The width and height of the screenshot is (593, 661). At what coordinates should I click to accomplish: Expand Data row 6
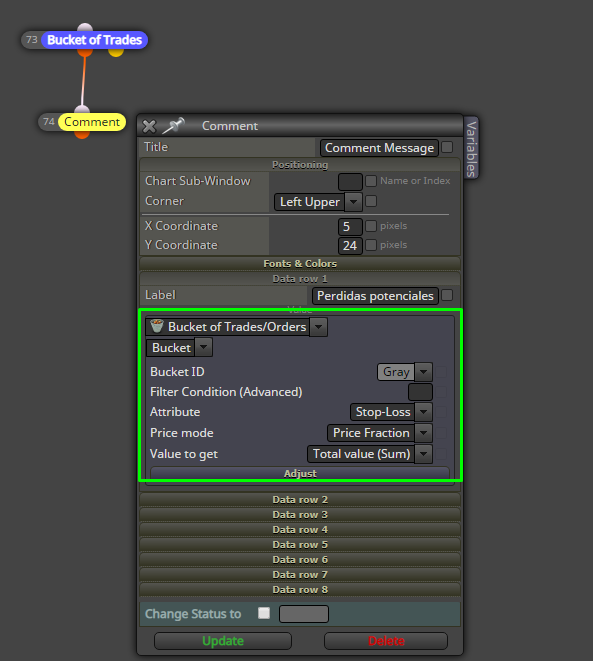[x=300, y=559]
